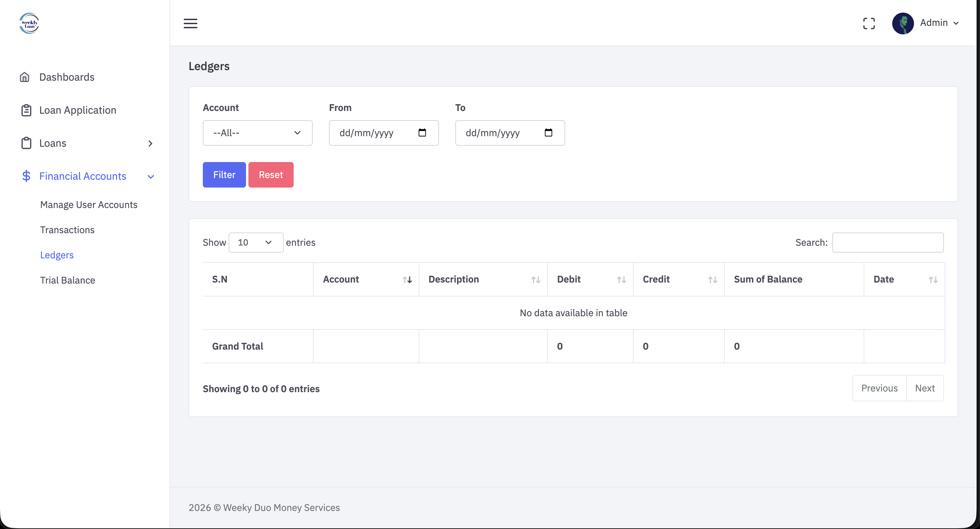This screenshot has height=529, width=980.
Task: Open the To date calendar picker
Action: point(548,132)
